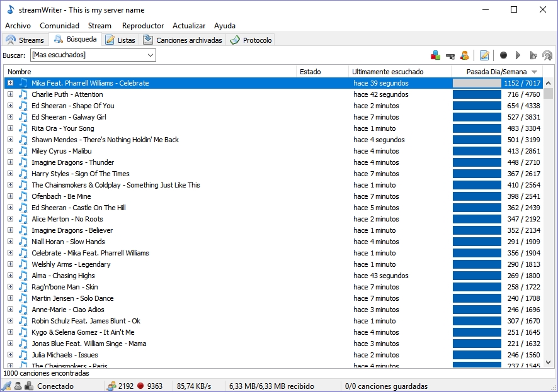Click the note icon for Alma - Chasing Highs

(x=23, y=276)
